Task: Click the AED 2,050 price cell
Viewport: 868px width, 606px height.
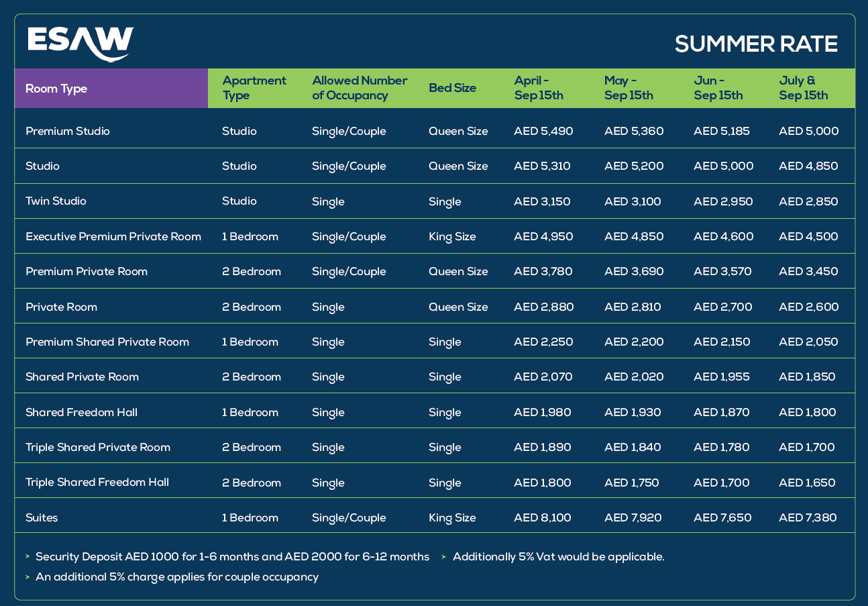Action: click(x=808, y=342)
